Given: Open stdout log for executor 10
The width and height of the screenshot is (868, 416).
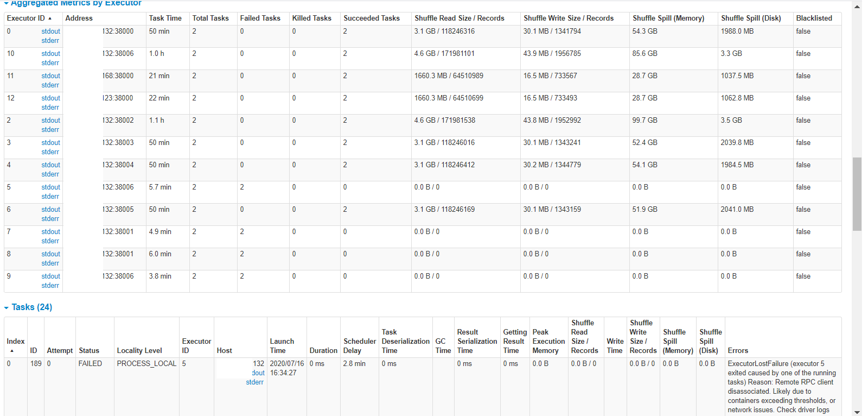Looking at the screenshot, I should [51, 54].
